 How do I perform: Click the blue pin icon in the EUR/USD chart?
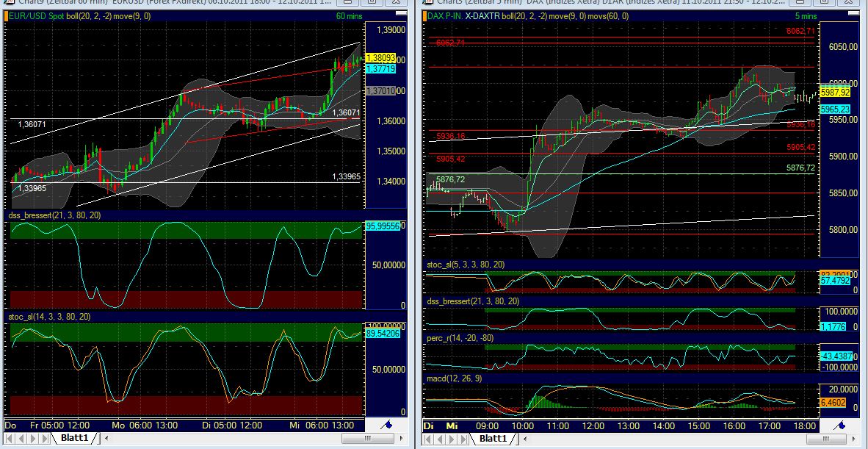[387, 425]
